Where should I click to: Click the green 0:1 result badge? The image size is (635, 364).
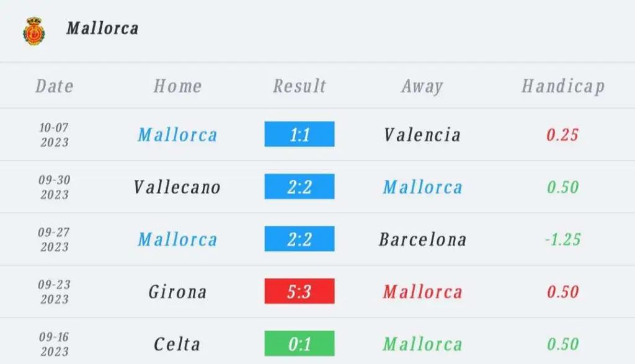(300, 344)
